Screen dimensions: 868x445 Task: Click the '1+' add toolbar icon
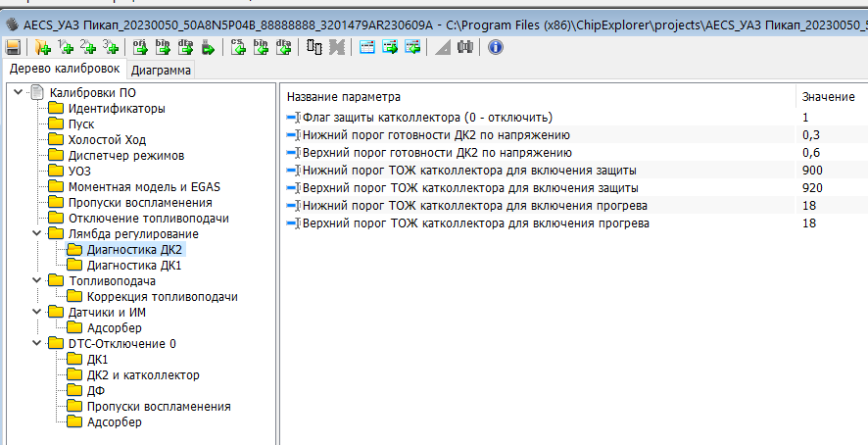point(67,46)
